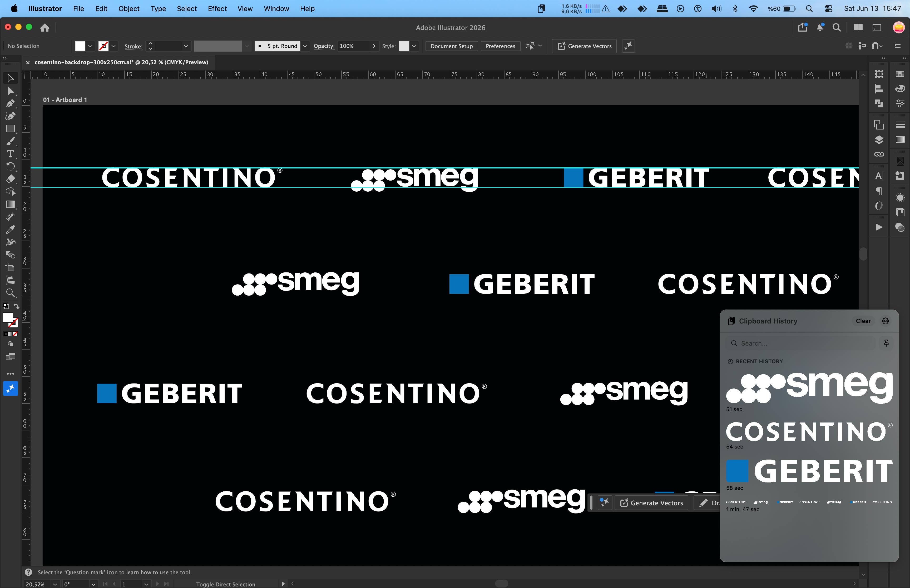Screen dimensions: 910x588
Task: Open the File menu
Action: [78, 8]
